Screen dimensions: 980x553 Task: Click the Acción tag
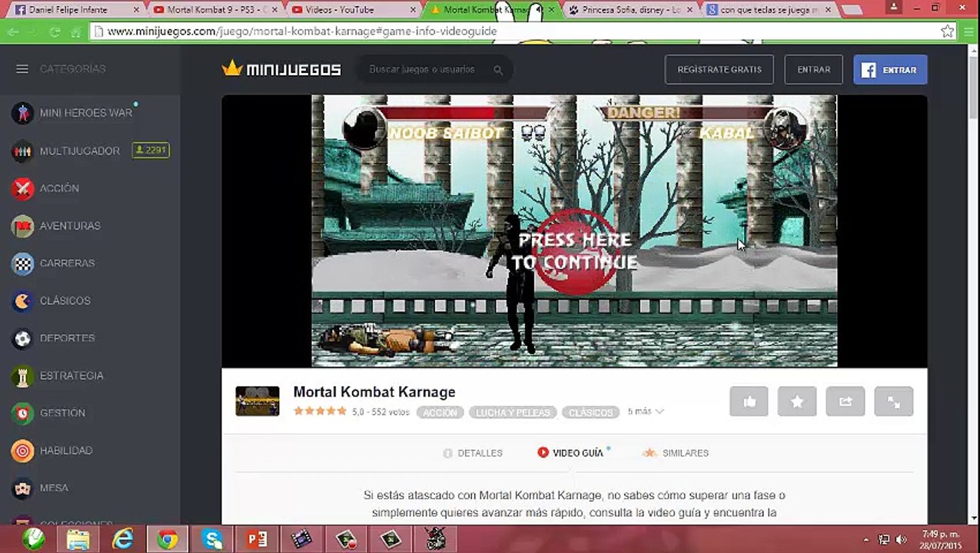click(440, 412)
